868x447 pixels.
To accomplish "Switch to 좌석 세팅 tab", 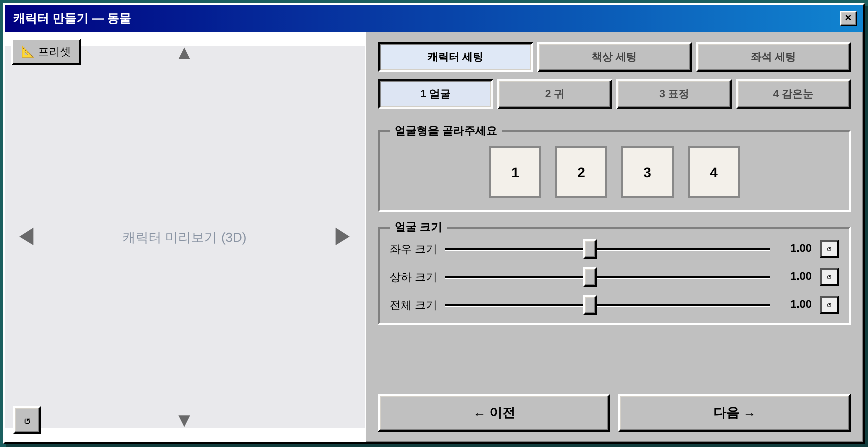I will coord(773,57).
